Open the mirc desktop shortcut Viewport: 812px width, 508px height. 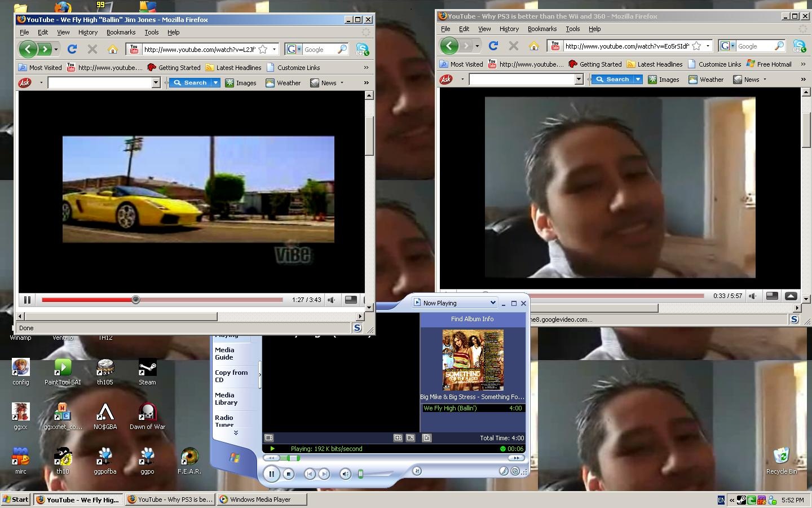click(x=20, y=461)
